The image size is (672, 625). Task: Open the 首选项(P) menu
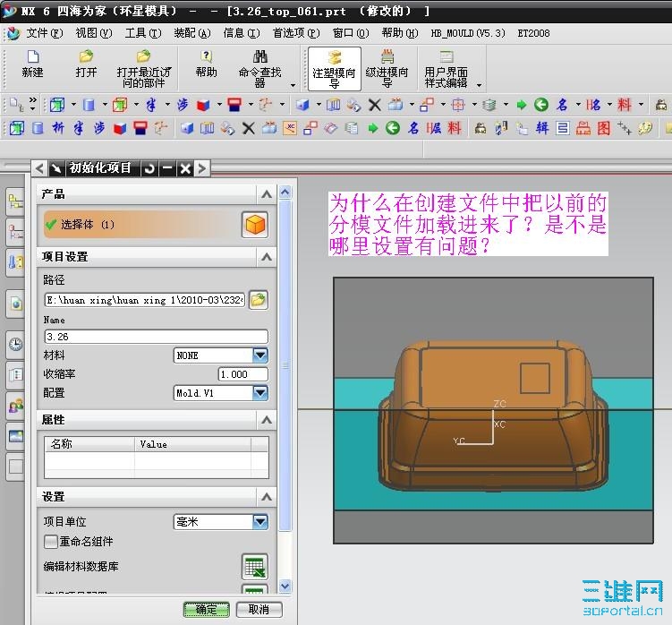point(296,33)
